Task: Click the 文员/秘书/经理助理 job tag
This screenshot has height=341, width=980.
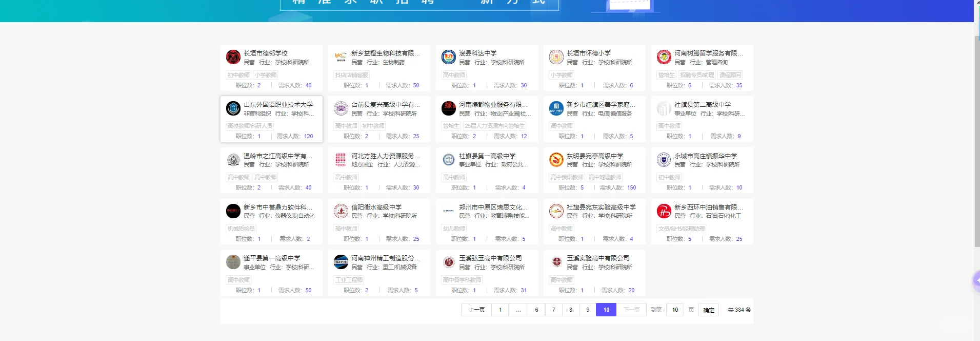Action: pyautogui.click(x=681, y=229)
